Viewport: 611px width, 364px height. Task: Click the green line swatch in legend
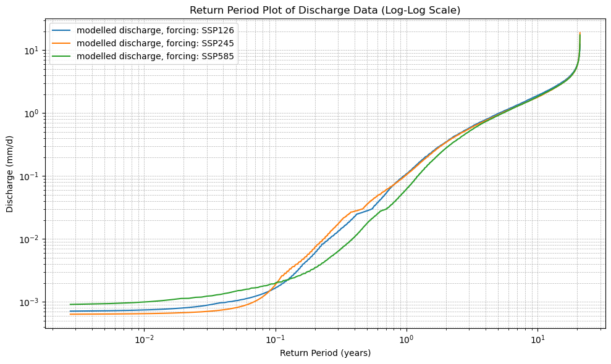(x=62, y=56)
